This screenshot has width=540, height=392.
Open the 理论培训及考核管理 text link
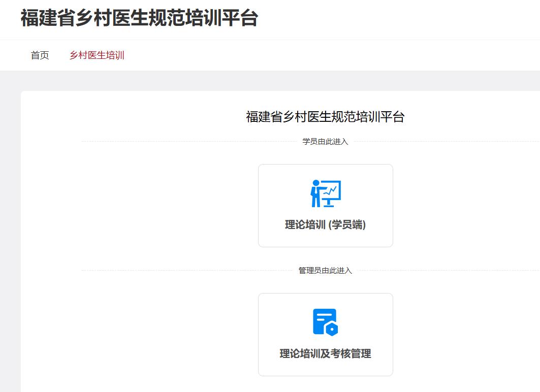tap(325, 354)
